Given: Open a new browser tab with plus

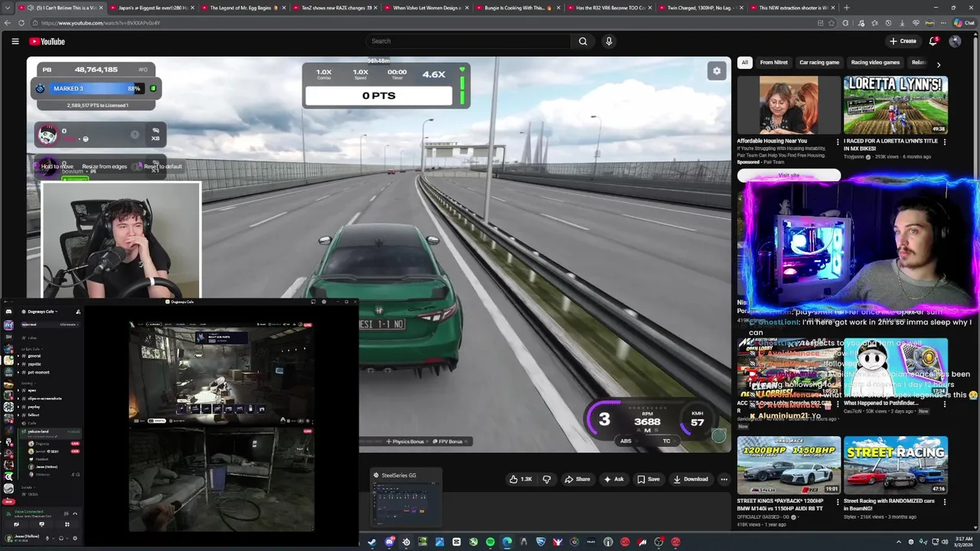Looking at the screenshot, I should pos(847,8).
